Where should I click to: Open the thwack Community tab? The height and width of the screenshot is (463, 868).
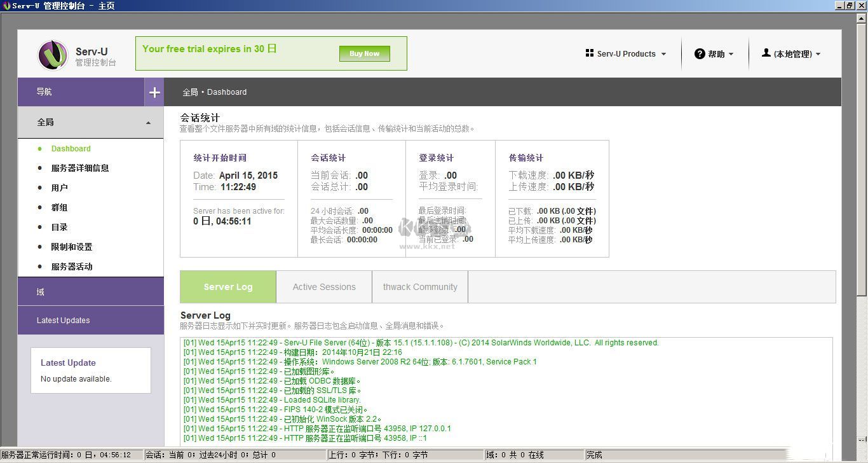point(419,286)
